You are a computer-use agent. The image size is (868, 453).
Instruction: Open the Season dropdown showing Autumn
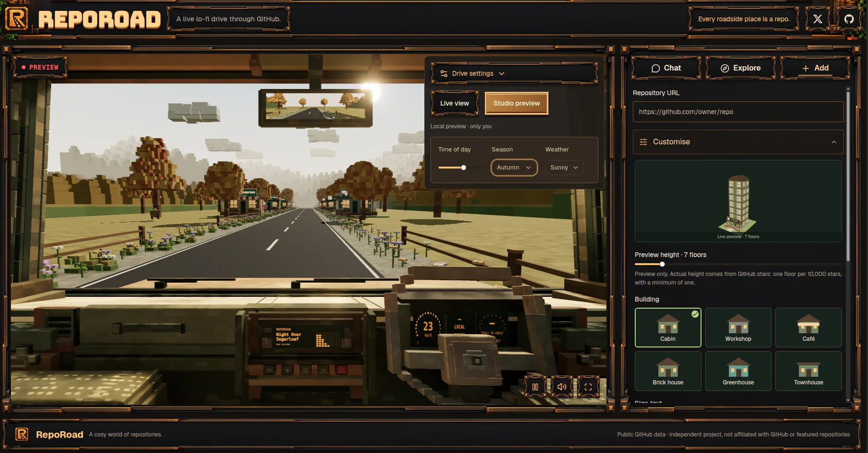(514, 168)
